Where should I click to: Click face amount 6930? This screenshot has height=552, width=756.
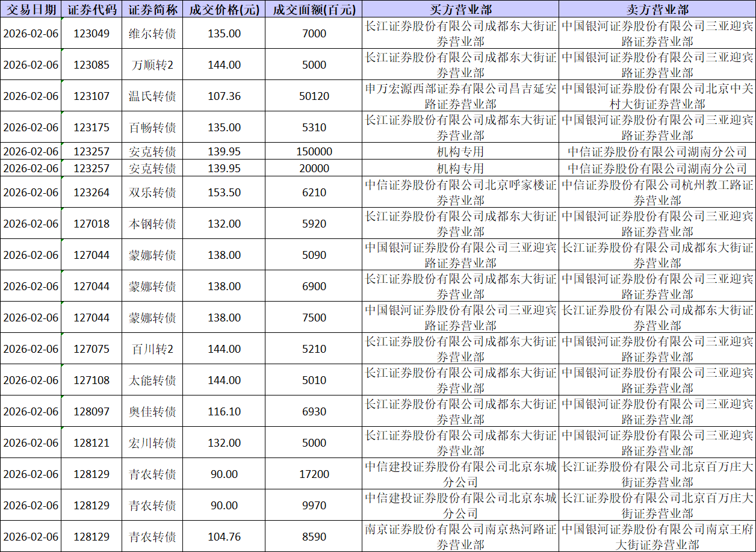314,412
